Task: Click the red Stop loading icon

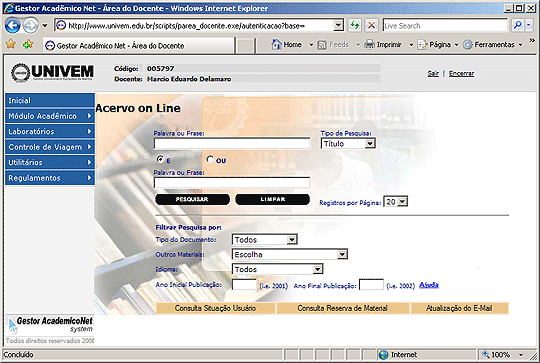Action: (371, 25)
